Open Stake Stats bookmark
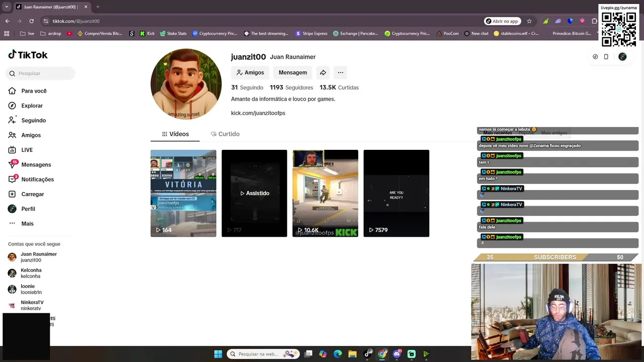The height and width of the screenshot is (362, 644). point(173,34)
